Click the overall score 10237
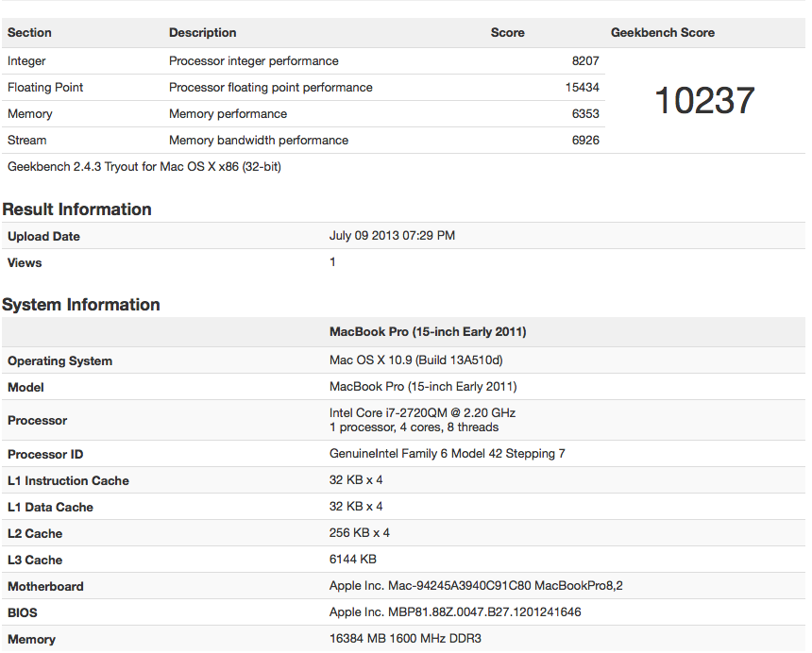Image resolution: width=812 pixels, height=653 pixels. (704, 100)
